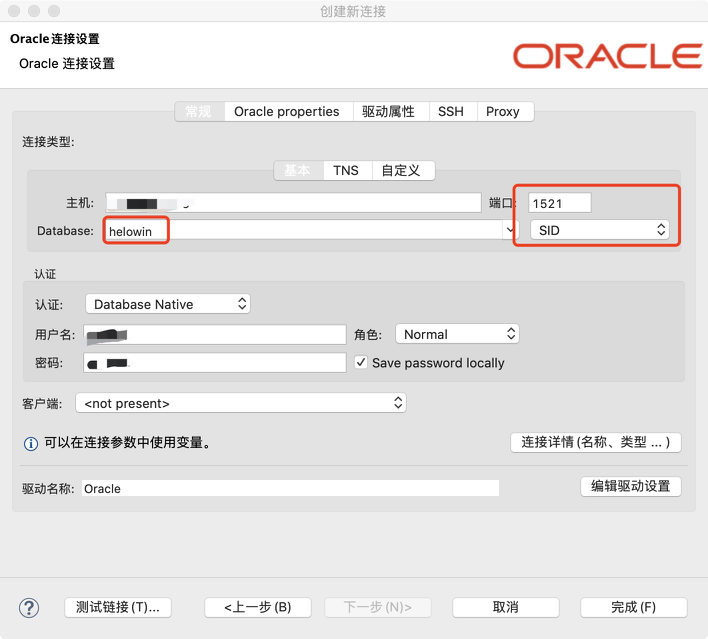
Task: Open the Database Native authentication dropdown
Action: (x=168, y=304)
